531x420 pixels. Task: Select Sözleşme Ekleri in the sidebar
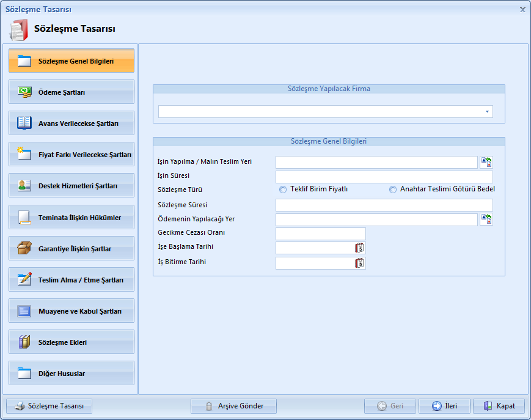71,342
